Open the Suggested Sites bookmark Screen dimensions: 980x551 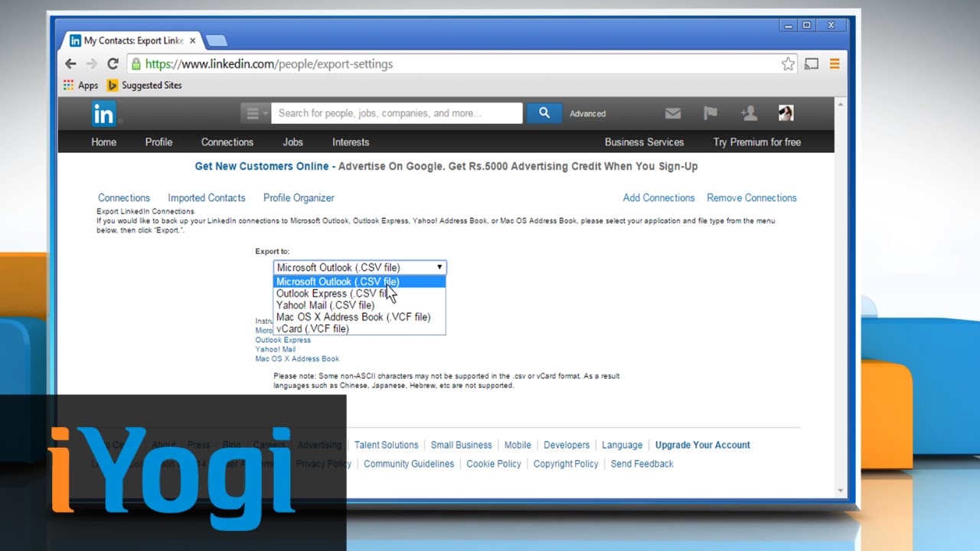[x=144, y=86]
